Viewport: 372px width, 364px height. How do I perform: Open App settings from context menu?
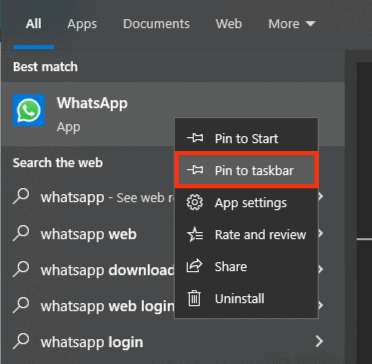pyautogui.click(x=246, y=203)
